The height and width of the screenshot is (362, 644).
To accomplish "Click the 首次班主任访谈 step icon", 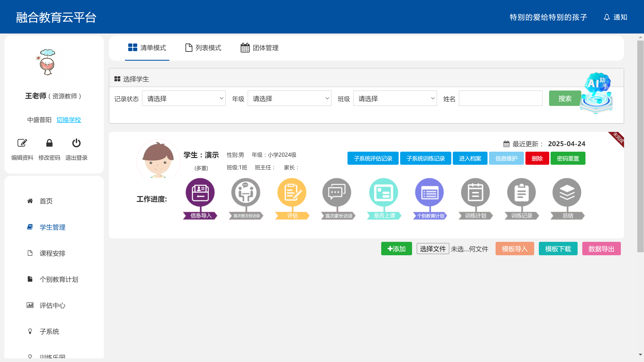I will 246,193.
